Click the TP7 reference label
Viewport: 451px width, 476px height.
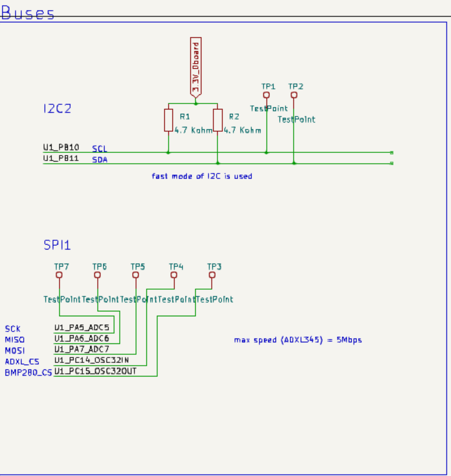(x=62, y=267)
